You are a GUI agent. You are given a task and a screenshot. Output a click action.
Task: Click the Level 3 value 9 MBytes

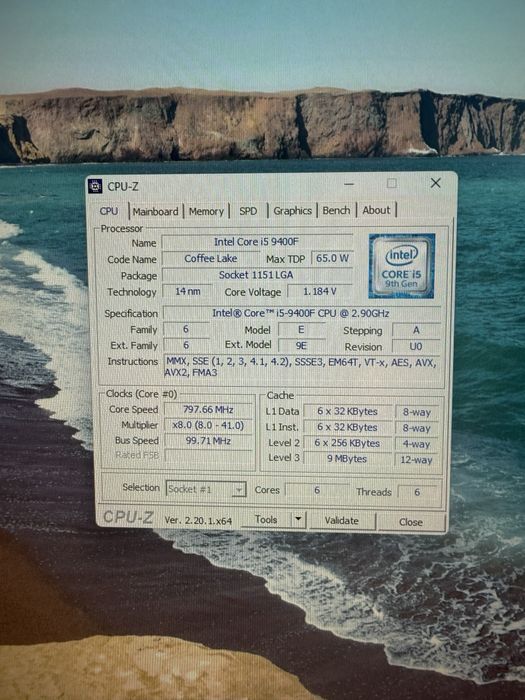click(x=347, y=458)
